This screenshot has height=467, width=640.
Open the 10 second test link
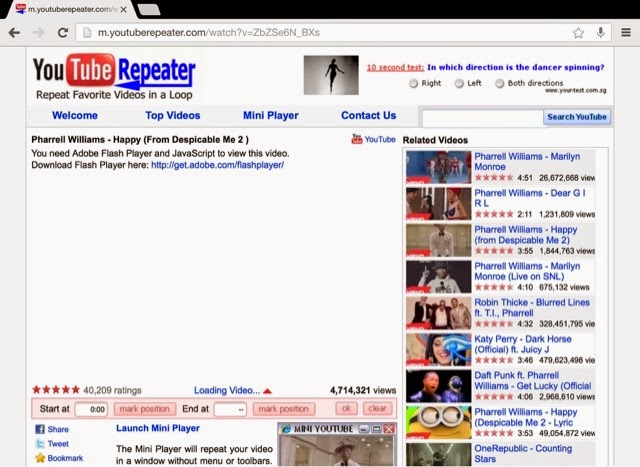click(x=395, y=67)
